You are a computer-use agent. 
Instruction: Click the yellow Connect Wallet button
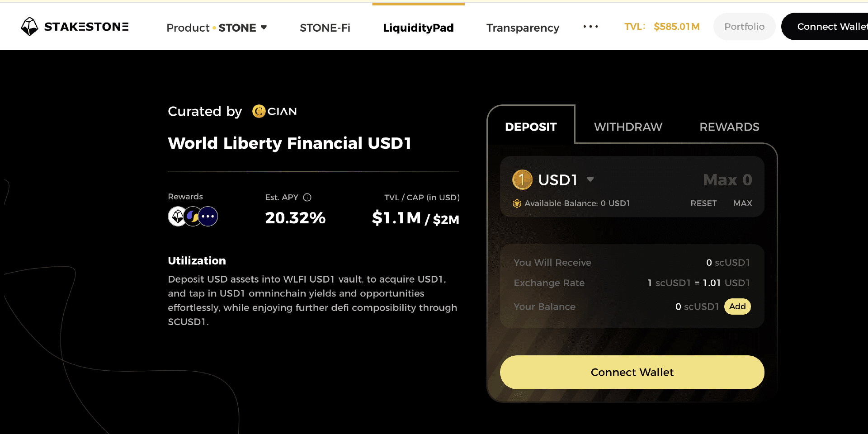point(632,372)
